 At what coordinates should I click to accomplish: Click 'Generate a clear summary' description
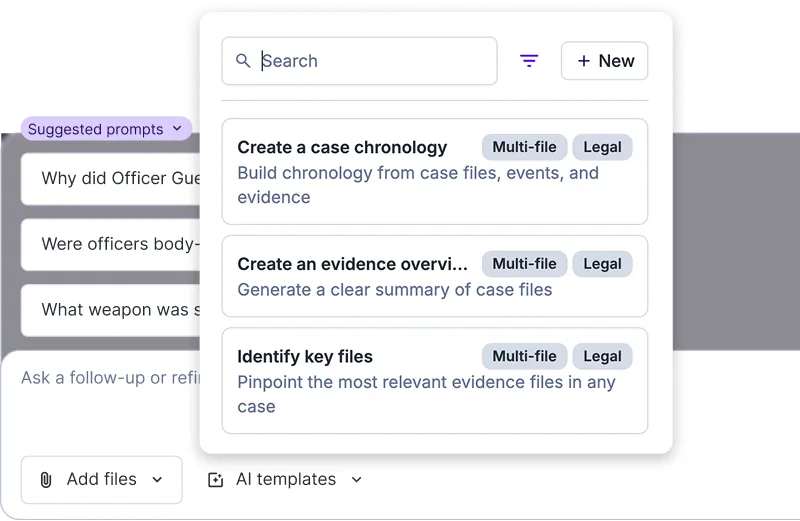click(394, 290)
